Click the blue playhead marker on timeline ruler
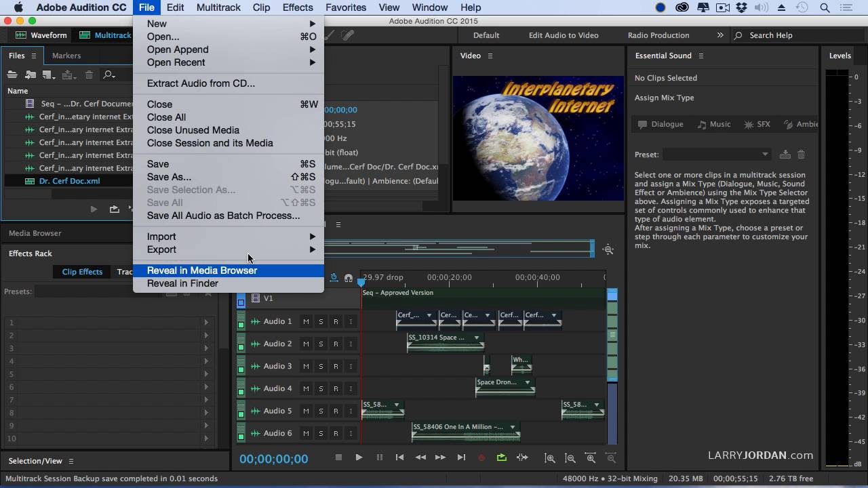The image size is (868, 488). click(361, 282)
